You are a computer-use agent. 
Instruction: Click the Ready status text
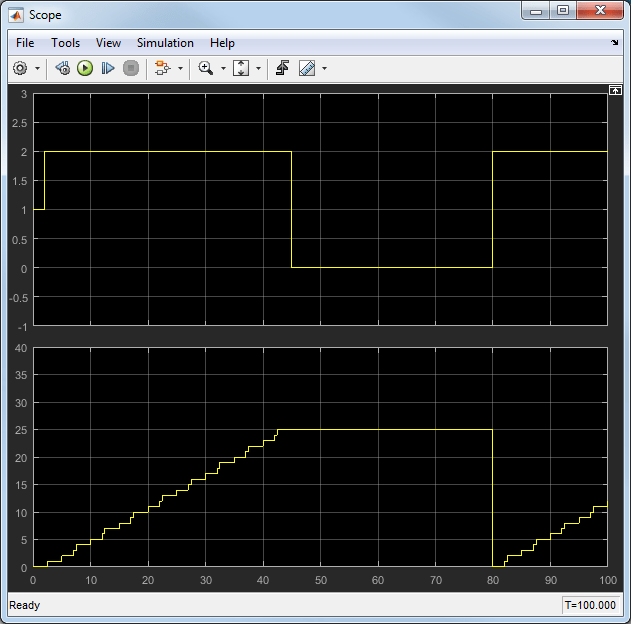(25, 605)
